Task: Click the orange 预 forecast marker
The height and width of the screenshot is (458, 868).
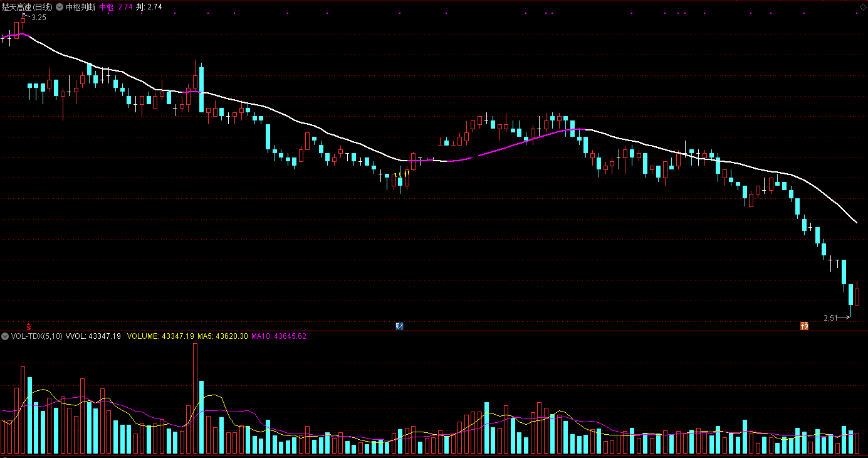Action: pos(804,326)
